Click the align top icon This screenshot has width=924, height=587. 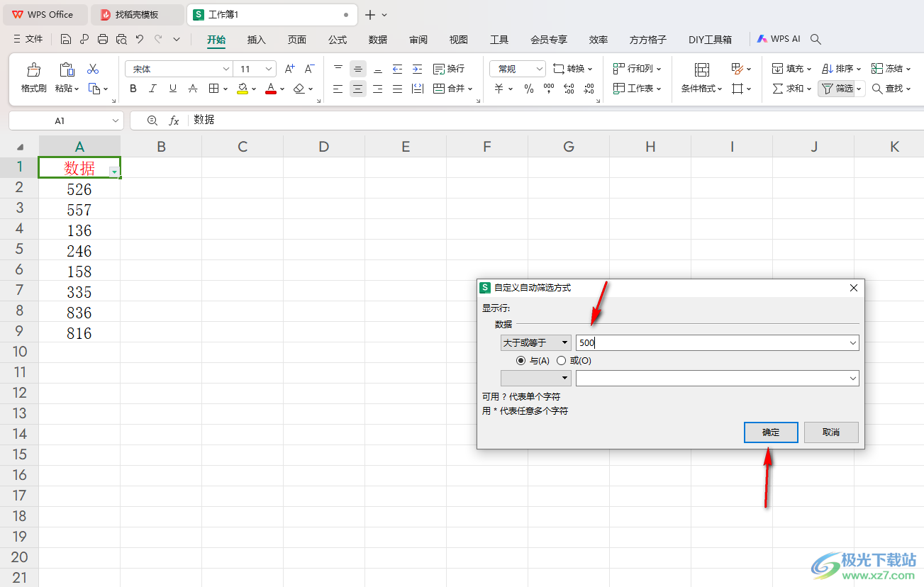tap(338, 69)
